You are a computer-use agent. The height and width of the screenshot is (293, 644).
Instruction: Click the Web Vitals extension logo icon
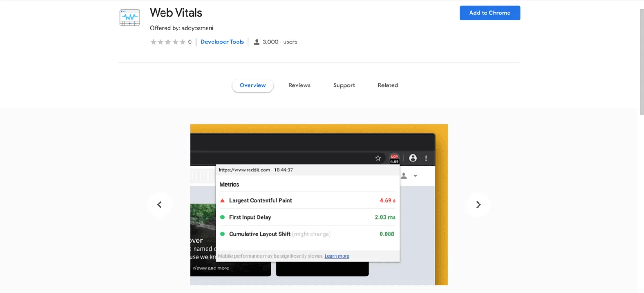click(130, 18)
